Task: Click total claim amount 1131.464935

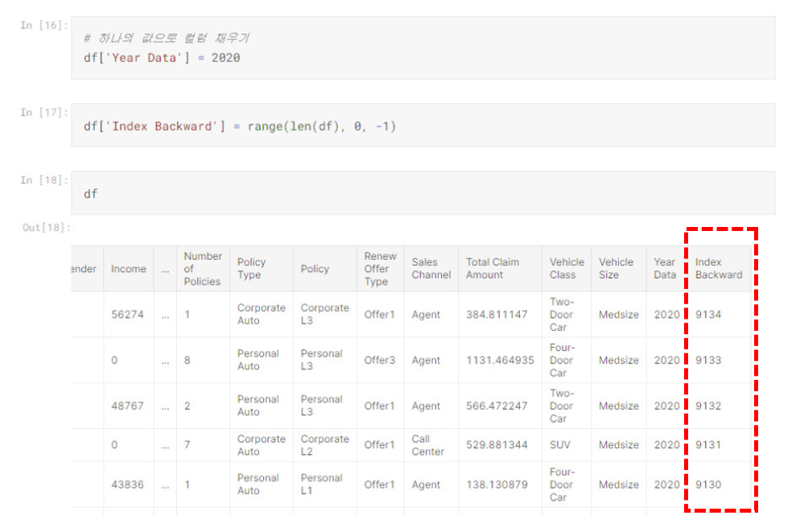Action: point(500,360)
